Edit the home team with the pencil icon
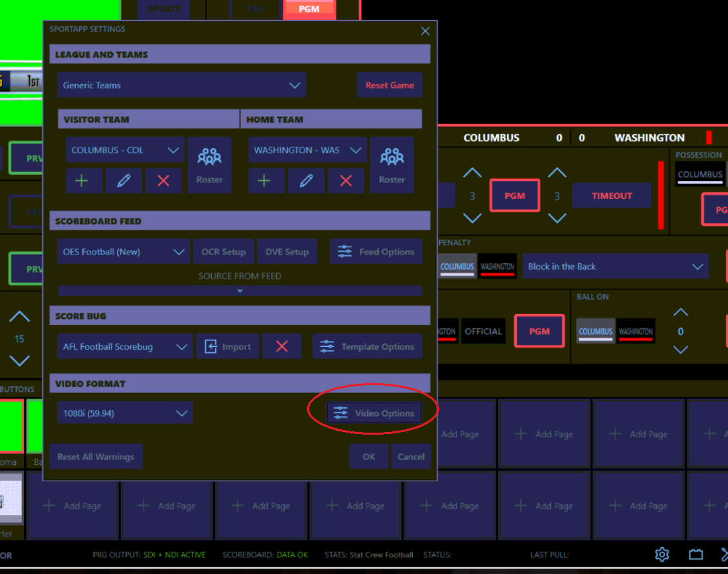This screenshot has height=574, width=728. [x=306, y=181]
